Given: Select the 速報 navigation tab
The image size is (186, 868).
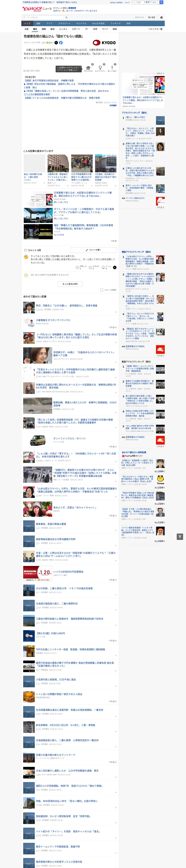Looking at the screenshot, I should [38, 24].
